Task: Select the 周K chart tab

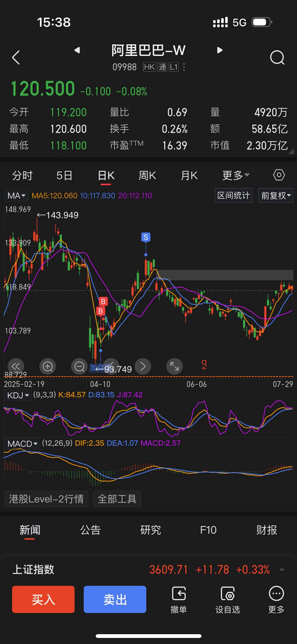Action: pyautogui.click(x=147, y=175)
